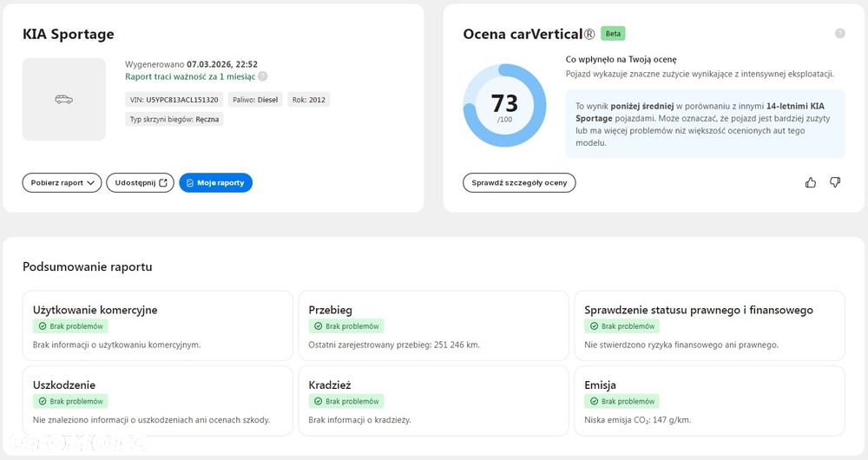Screen dimensions: 868x460
Task: Click text Nie stwierdzono ryzyka finansowego ani prawnego
Action: [681, 345]
